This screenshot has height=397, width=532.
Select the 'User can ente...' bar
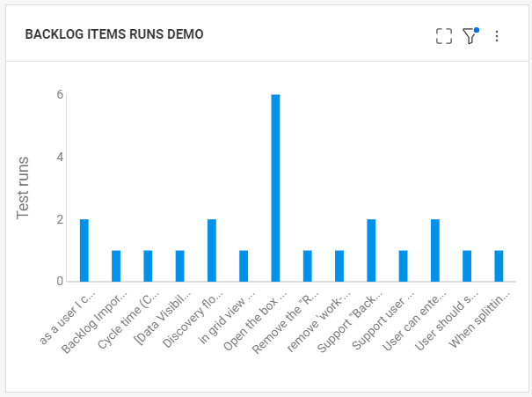coord(435,251)
